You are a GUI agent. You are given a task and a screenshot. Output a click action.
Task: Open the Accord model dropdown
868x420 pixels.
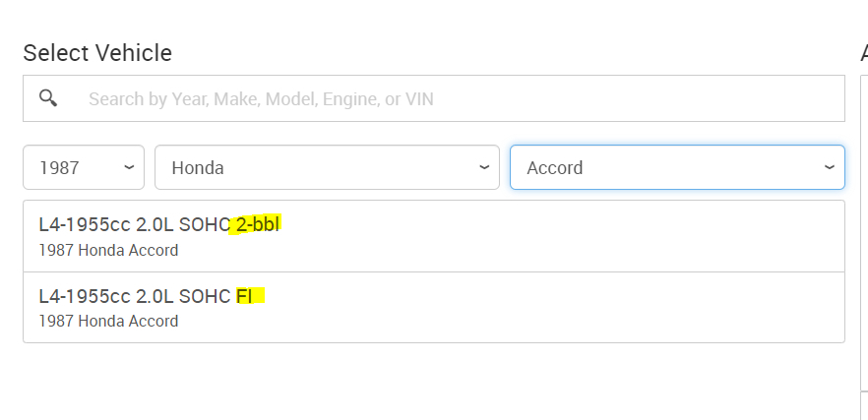(677, 167)
